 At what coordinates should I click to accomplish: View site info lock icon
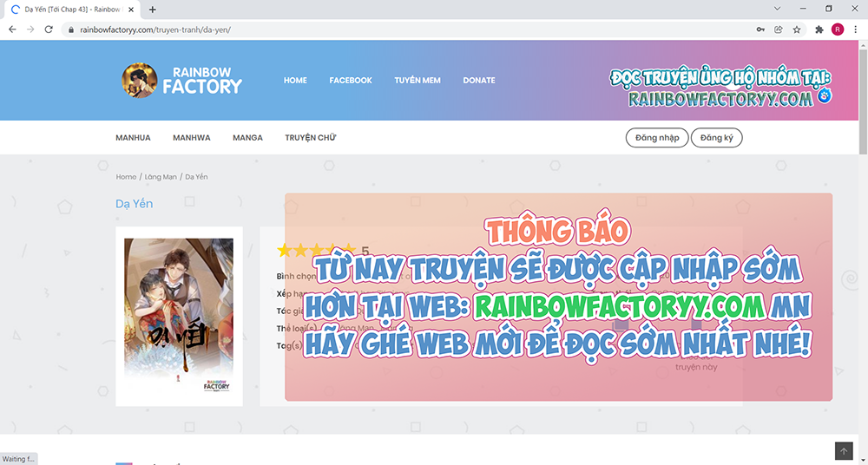point(72,29)
